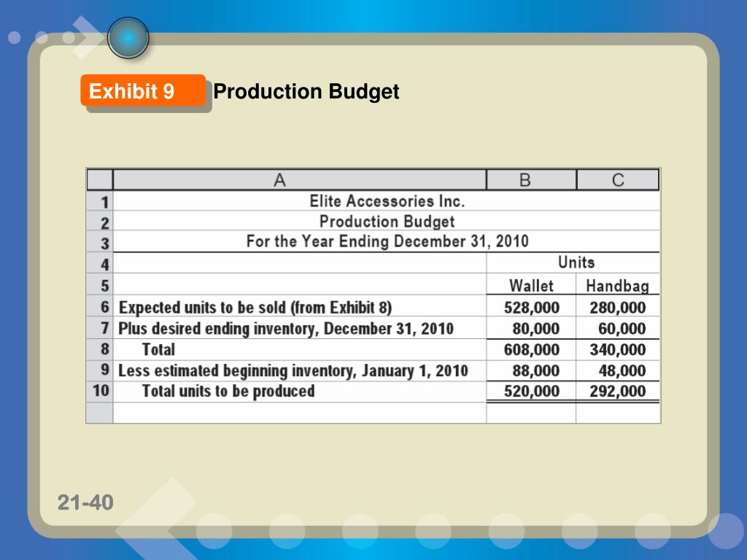Click Wallet total 608,000
Viewport: 747px width, 560px height.
(532, 349)
